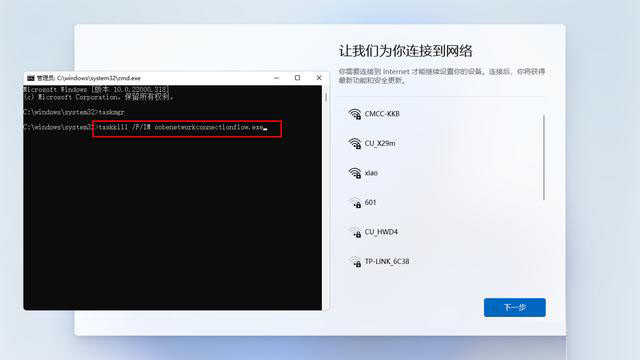Click the CMCC-KKB Wi-Fi signal icon

[355, 114]
